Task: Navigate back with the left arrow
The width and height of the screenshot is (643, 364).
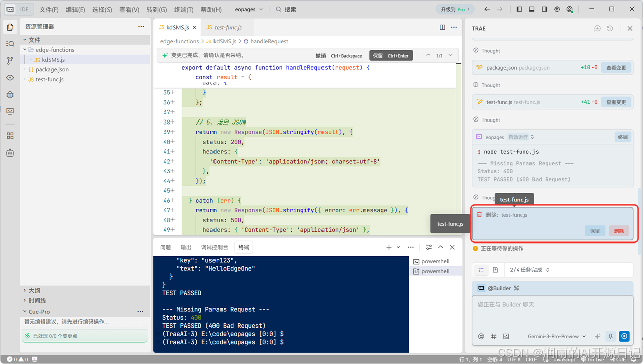Action: click(487, 9)
